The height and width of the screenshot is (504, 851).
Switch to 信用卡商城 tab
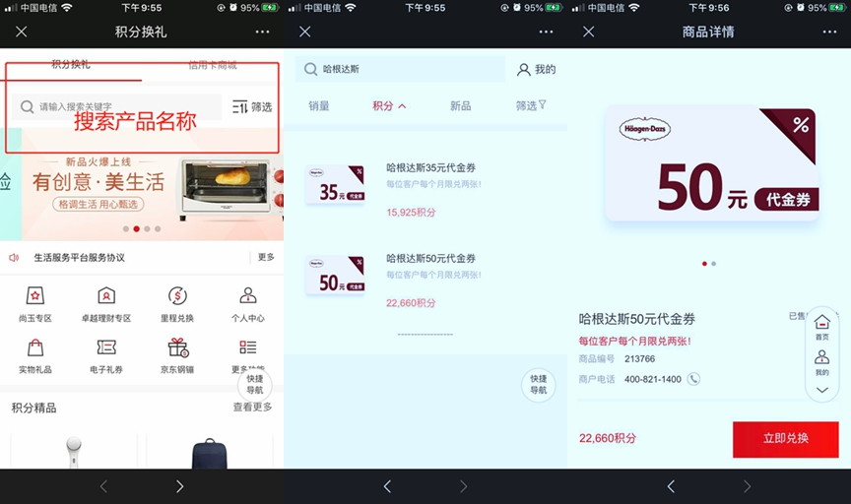(x=213, y=65)
